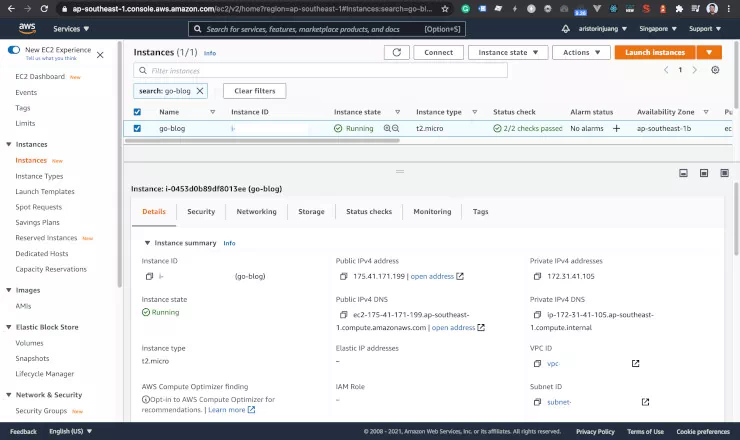Viewport: 740px width, 440px height.
Task: Open the Actions dropdown
Action: (x=581, y=52)
